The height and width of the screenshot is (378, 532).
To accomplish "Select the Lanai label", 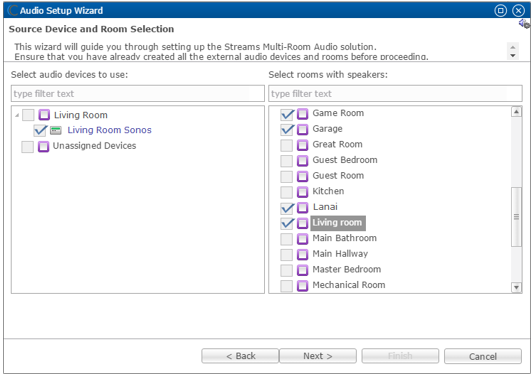I will click(325, 207).
